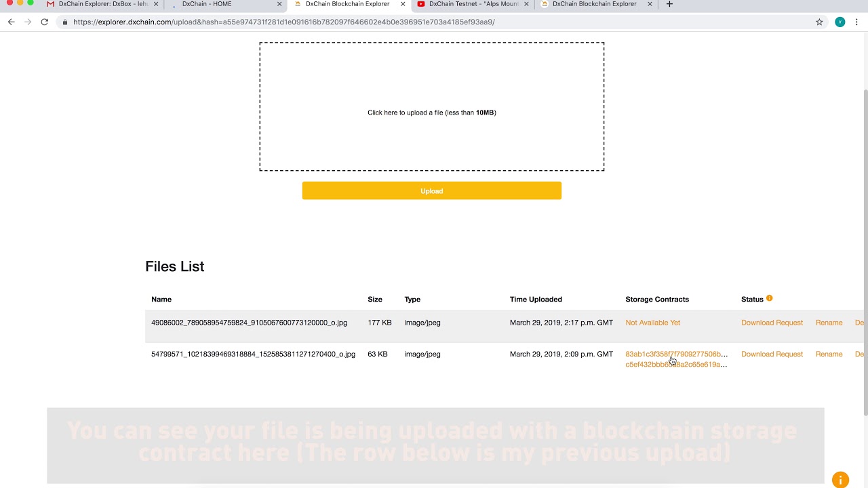Open storage contract 83ab1c3f358f7f link

point(676,354)
